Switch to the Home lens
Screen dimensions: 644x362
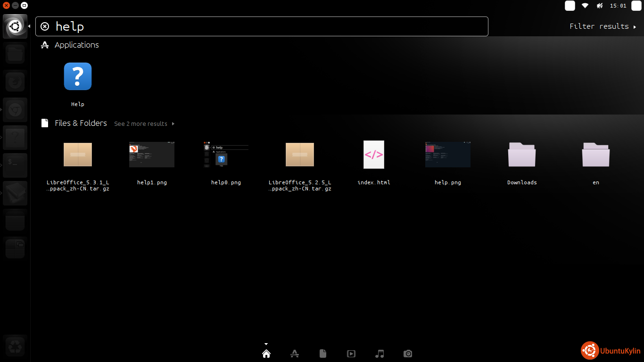coord(266,354)
